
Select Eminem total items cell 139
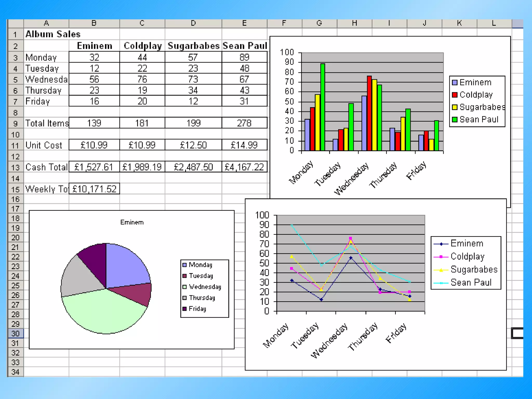[94, 123]
